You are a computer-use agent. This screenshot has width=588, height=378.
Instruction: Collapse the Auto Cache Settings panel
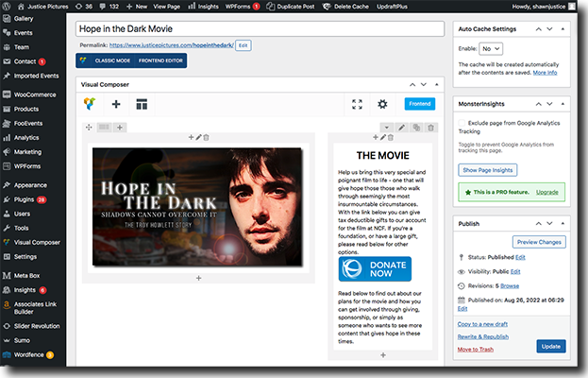pyautogui.click(x=563, y=29)
